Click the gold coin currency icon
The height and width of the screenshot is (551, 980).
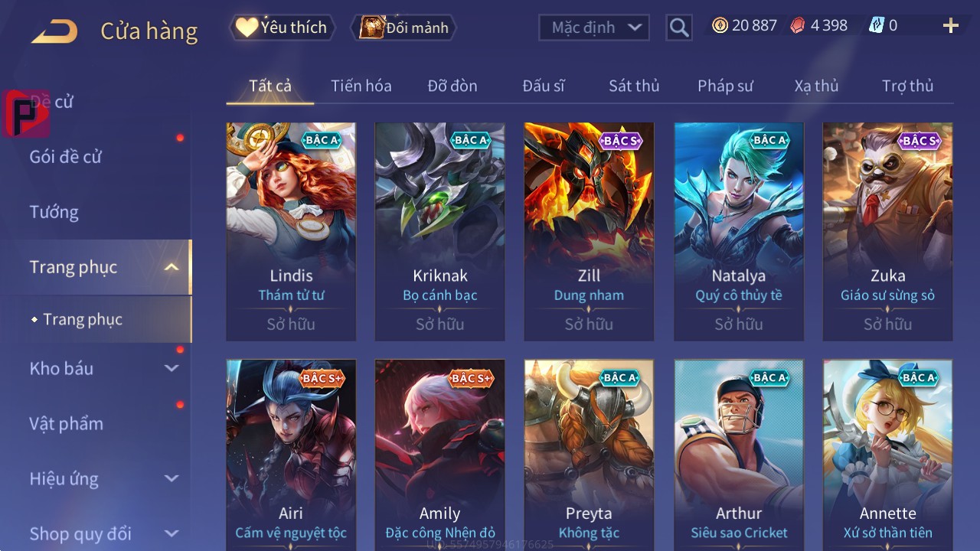click(720, 25)
